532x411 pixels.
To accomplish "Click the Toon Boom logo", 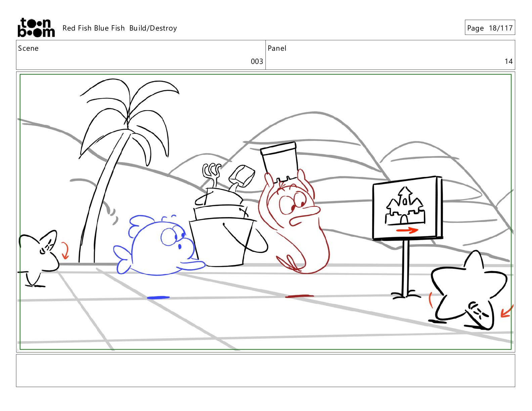I will (36, 28).
